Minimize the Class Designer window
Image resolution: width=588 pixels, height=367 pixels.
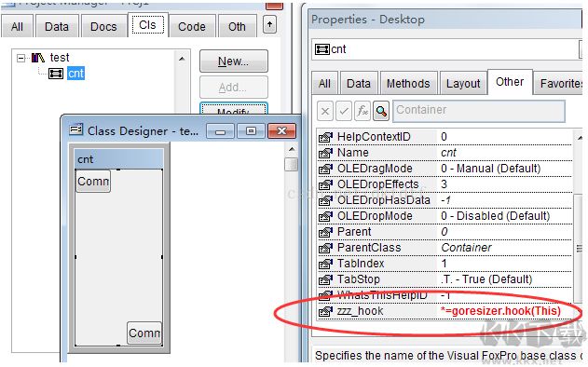click(220, 130)
